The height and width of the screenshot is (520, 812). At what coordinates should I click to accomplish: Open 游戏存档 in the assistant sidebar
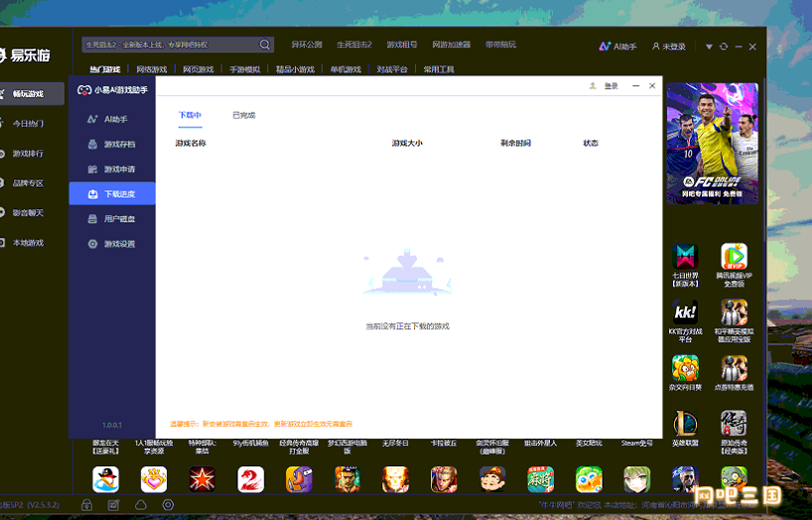click(x=112, y=144)
